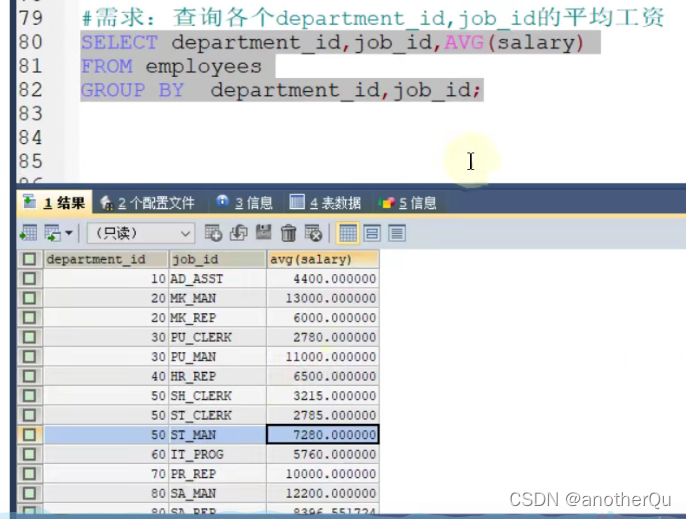Image resolution: width=686 pixels, height=519 pixels.
Task: Check the PU_CLERK row checkbox
Action: [29, 337]
